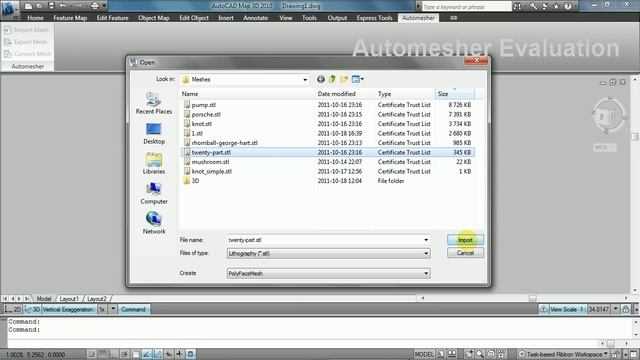Select the 3D folder
This screenshot has height=360, width=640.
click(327, 181)
